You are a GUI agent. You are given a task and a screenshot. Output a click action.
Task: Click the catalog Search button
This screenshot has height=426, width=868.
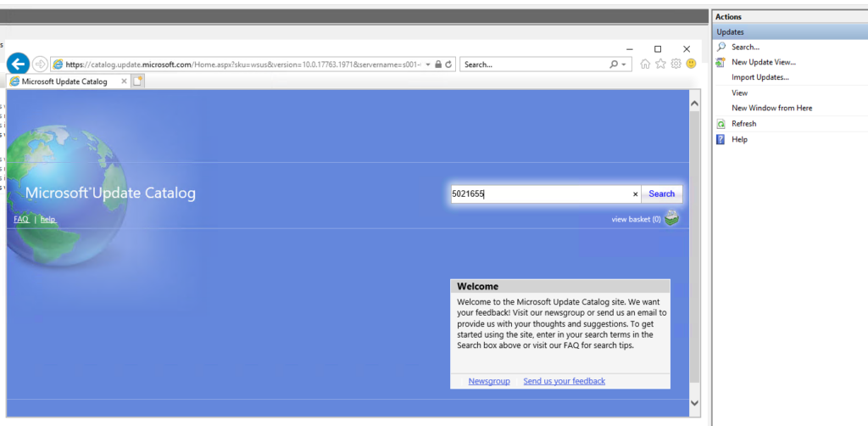coord(661,193)
